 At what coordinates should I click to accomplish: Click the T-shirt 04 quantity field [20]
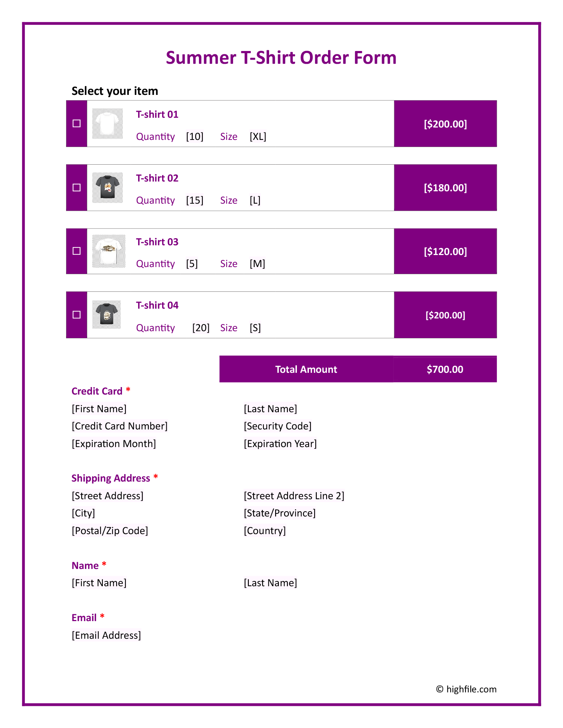(x=201, y=328)
